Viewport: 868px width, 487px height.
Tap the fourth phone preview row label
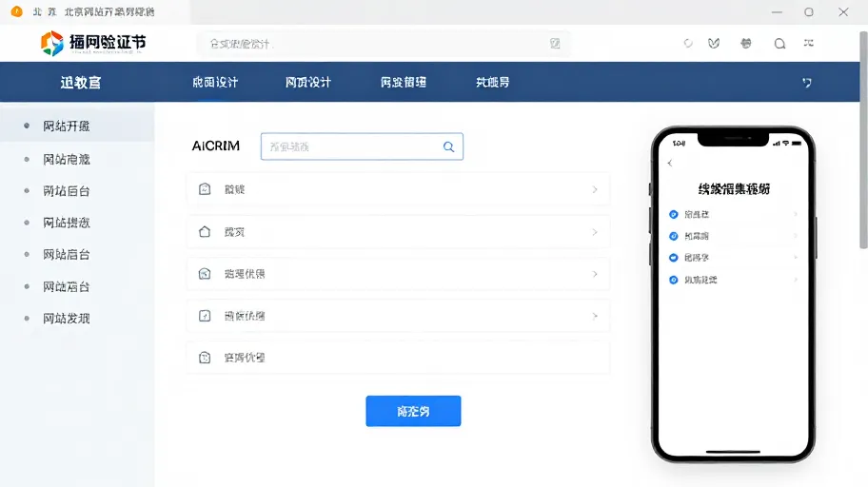700,280
